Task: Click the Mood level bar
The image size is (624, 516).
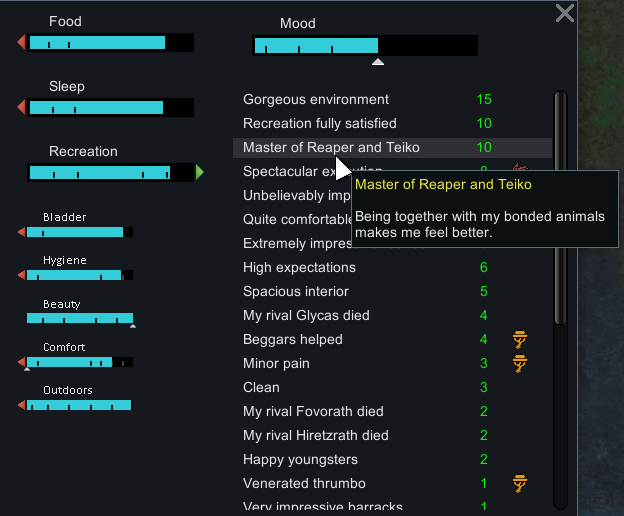Action: [x=365, y=46]
